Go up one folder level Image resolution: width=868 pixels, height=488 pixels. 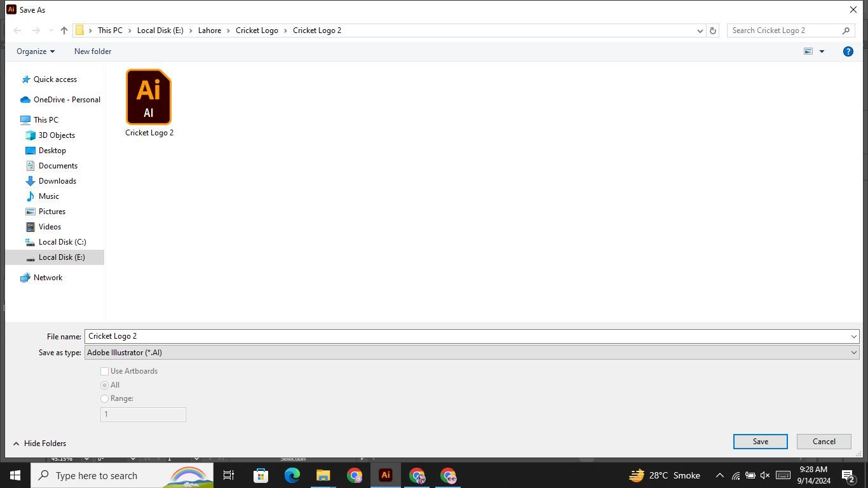(64, 30)
